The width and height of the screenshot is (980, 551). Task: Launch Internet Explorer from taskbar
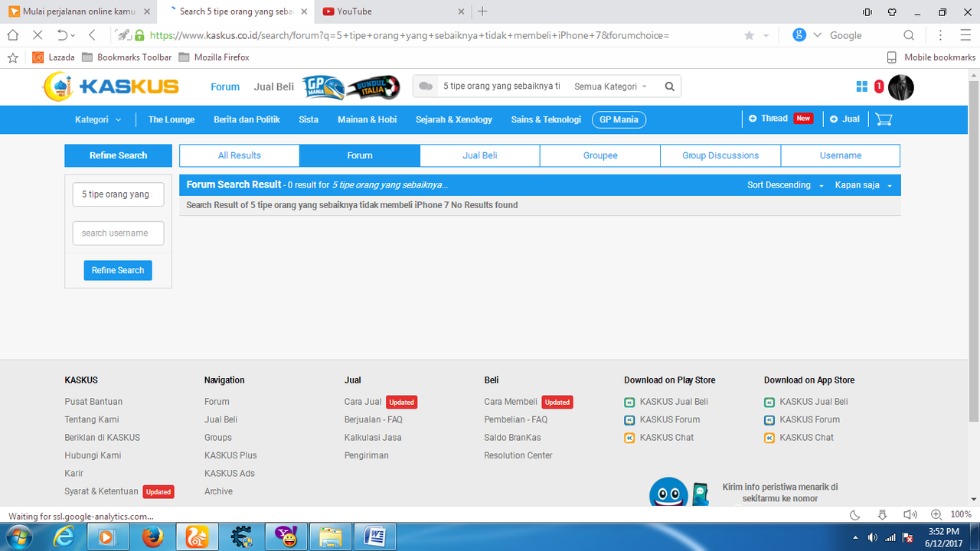click(63, 537)
